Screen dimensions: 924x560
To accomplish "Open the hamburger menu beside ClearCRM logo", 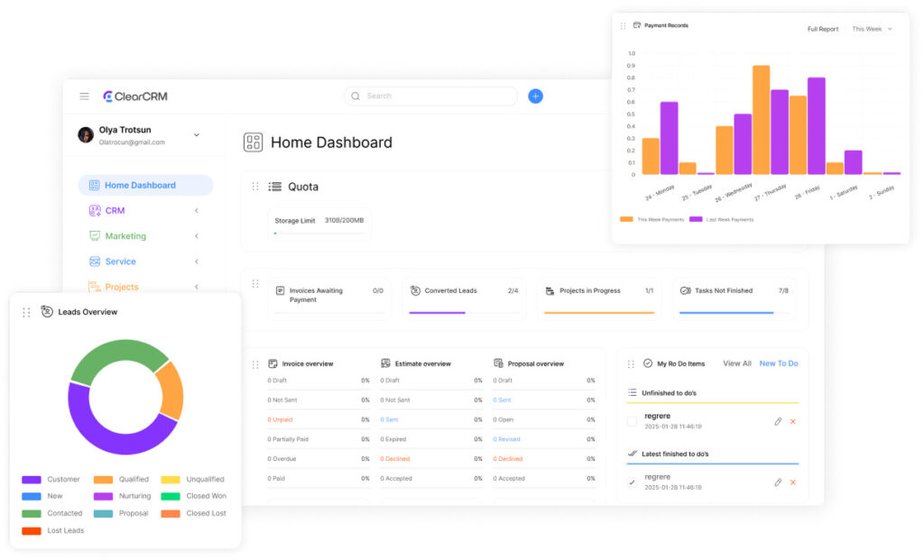I will pos(84,96).
